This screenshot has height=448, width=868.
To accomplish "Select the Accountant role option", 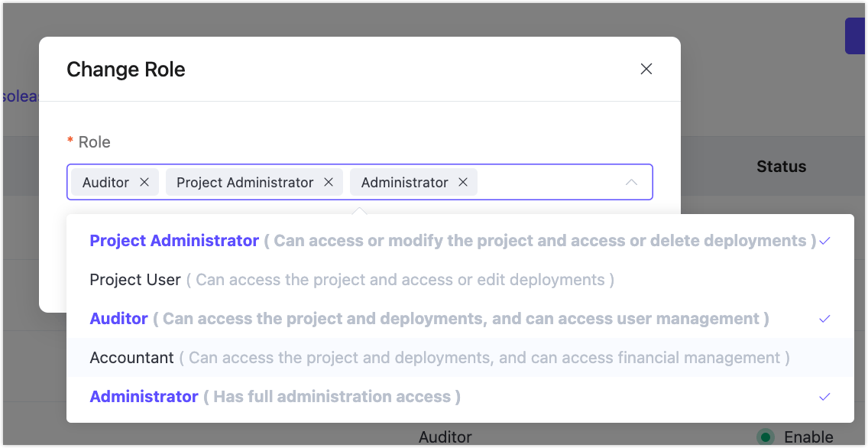I will tap(131, 357).
